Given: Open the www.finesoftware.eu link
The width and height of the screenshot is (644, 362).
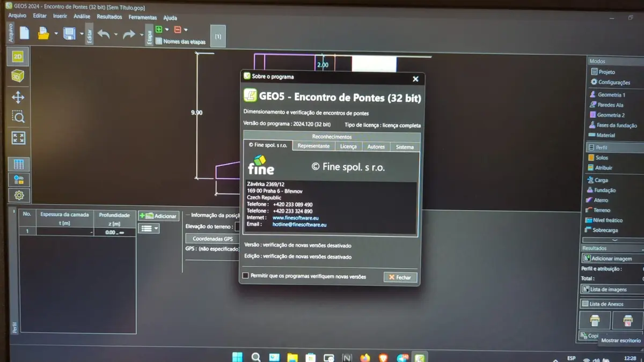Looking at the screenshot, I should point(296,218).
